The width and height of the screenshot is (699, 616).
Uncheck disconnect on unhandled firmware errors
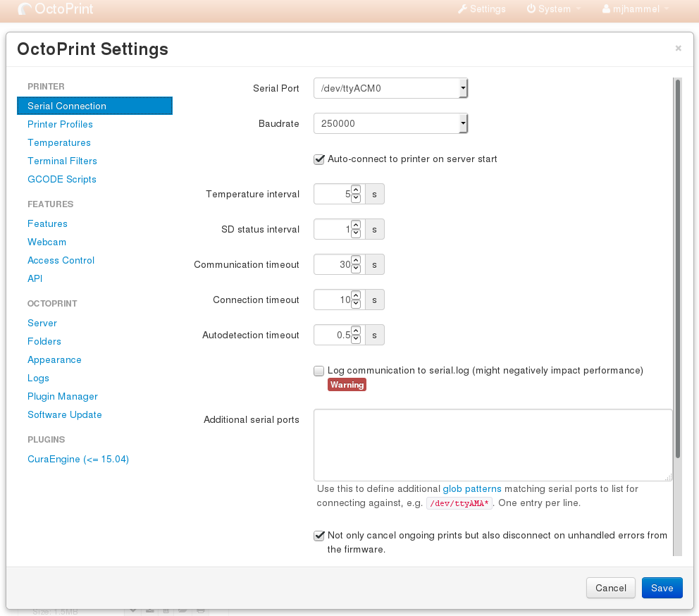click(x=318, y=536)
